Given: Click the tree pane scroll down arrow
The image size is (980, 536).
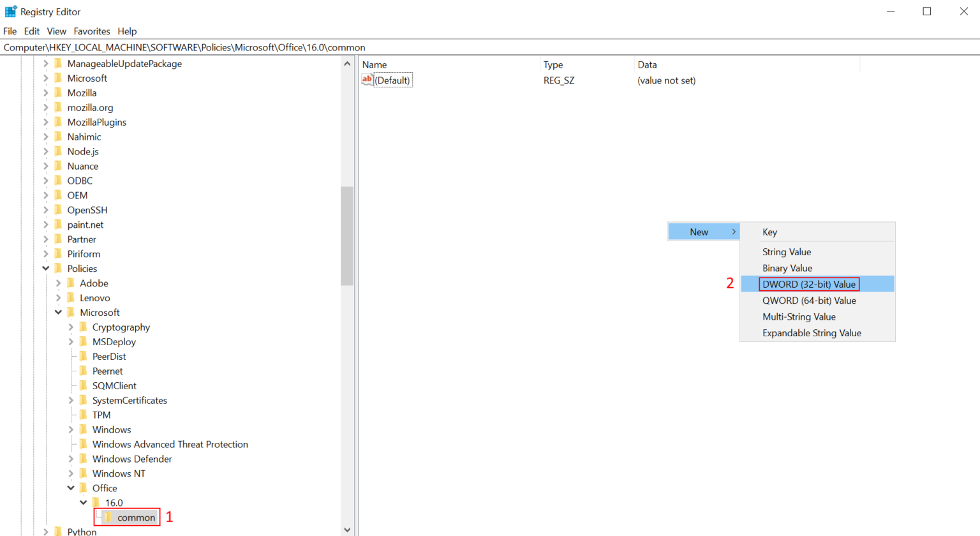Looking at the screenshot, I should (347, 530).
